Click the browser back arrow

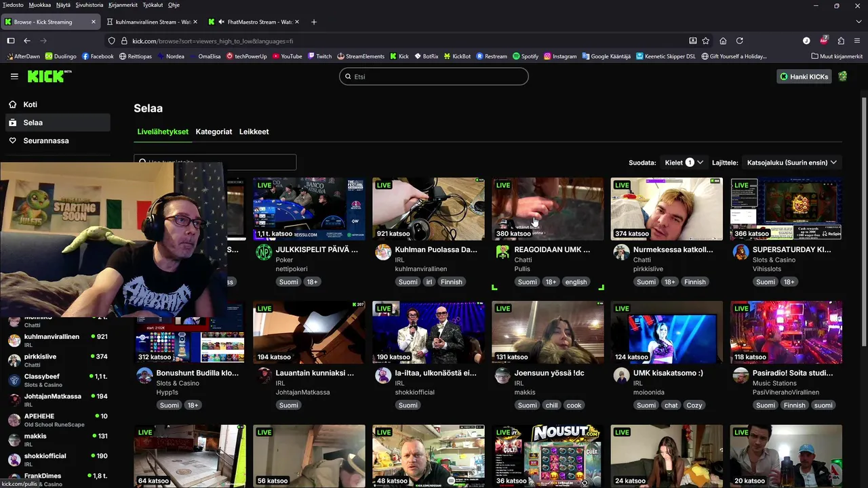click(27, 41)
